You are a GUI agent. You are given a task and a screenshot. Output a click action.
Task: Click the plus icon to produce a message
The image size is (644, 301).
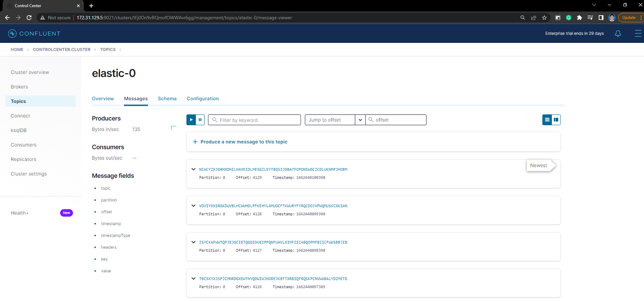pos(195,142)
